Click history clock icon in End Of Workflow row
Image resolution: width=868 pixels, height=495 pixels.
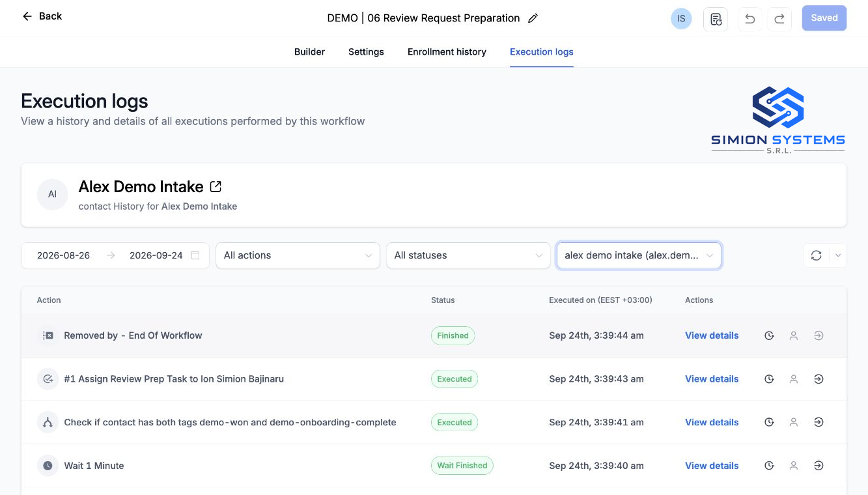(769, 335)
